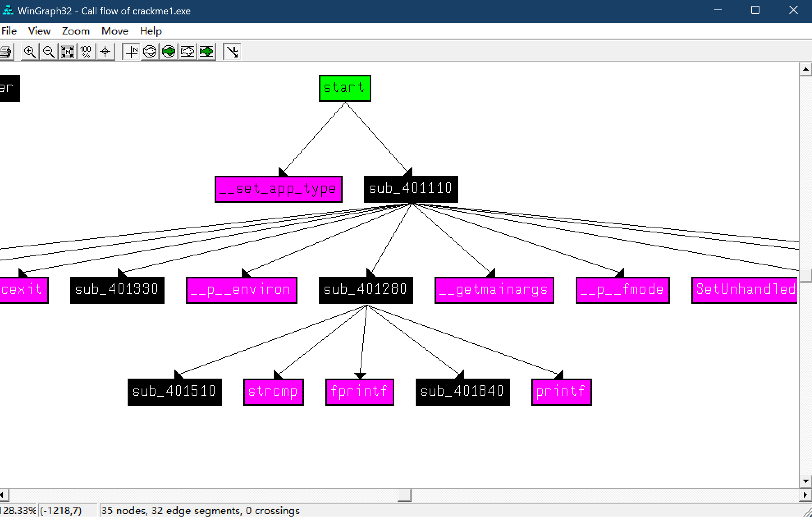Click the horizontal scrollbar left arrow
The height and width of the screenshot is (517, 812).
pyautogui.click(x=3, y=495)
